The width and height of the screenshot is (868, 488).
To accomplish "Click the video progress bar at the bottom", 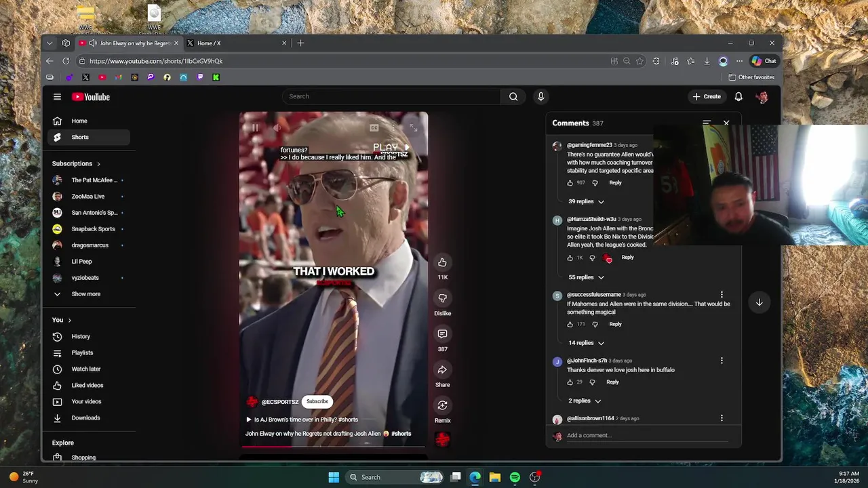I will point(333,447).
